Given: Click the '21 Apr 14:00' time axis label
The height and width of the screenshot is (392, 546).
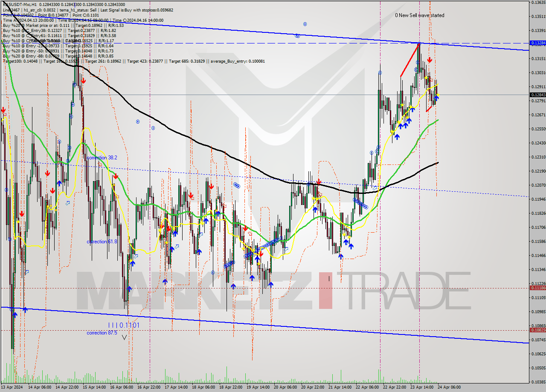Looking at the screenshot, I should (x=340, y=388).
